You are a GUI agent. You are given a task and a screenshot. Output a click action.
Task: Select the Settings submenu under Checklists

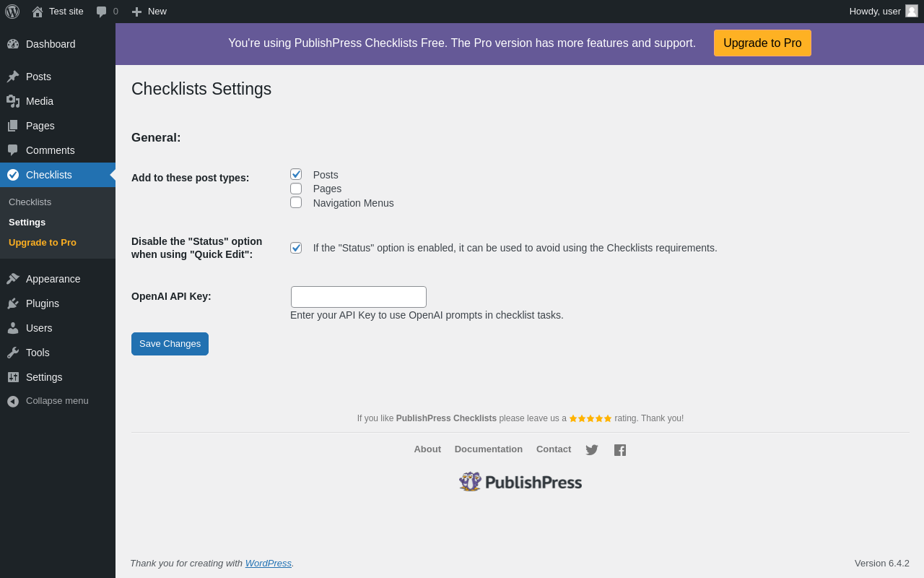[27, 222]
